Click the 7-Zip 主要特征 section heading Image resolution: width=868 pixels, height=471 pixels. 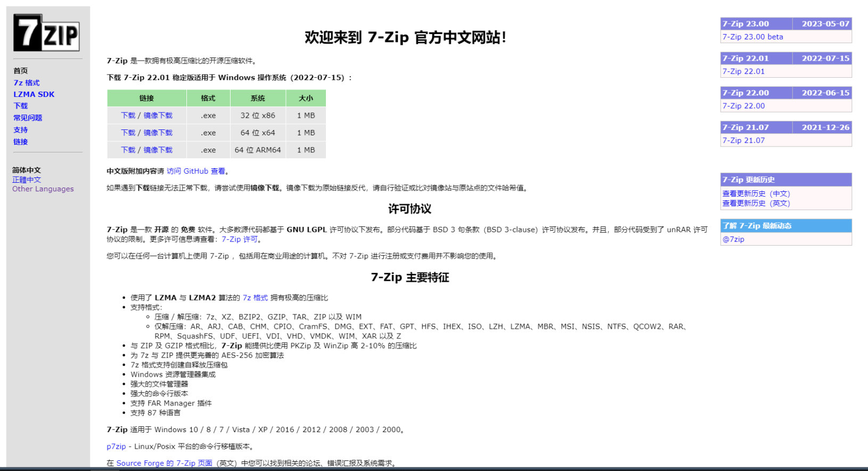coord(410,278)
